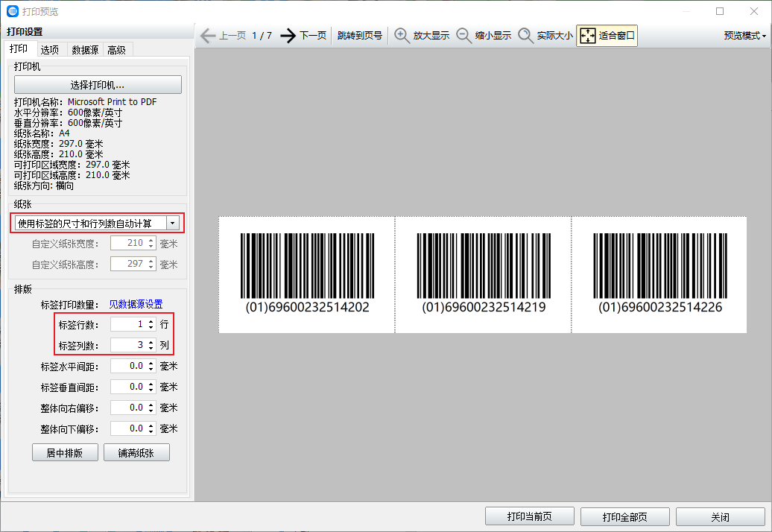Click the actual size magnifier icon
The width and height of the screenshot is (772, 532).
[x=526, y=36]
